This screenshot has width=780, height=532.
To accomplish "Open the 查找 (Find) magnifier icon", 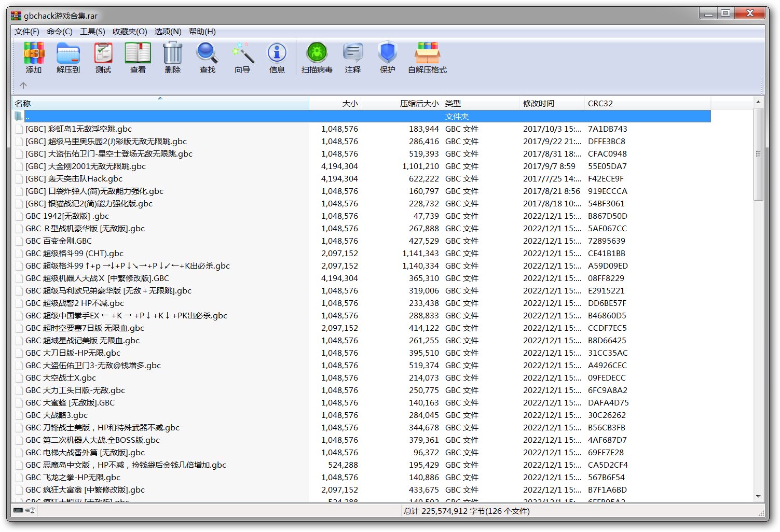I will click(x=207, y=53).
